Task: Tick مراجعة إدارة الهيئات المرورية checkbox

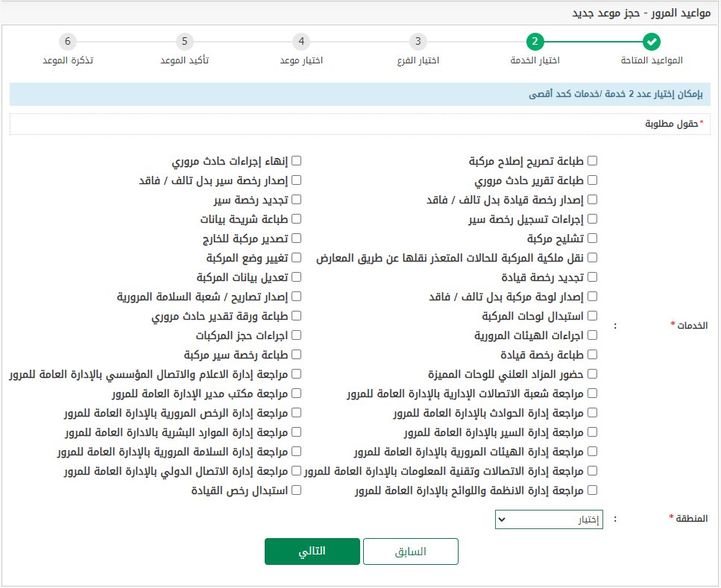Action: click(592, 452)
